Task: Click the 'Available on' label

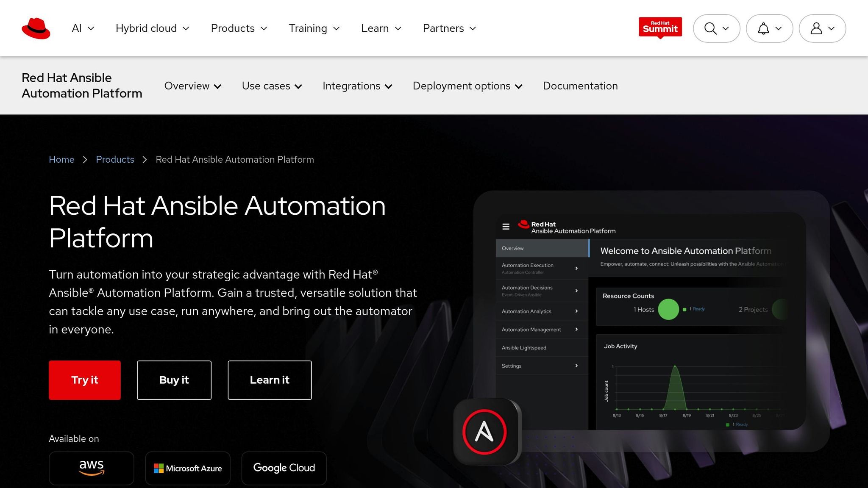Action: [74, 439]
